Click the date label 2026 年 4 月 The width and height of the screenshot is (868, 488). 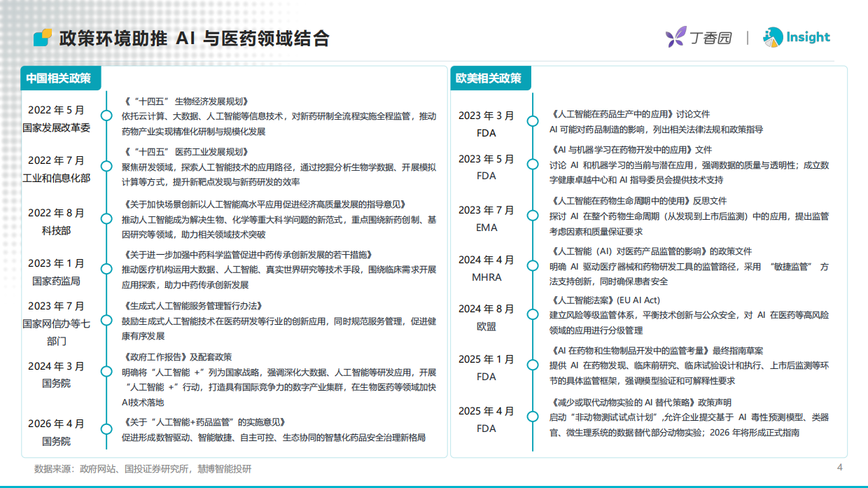coord(56,424)
